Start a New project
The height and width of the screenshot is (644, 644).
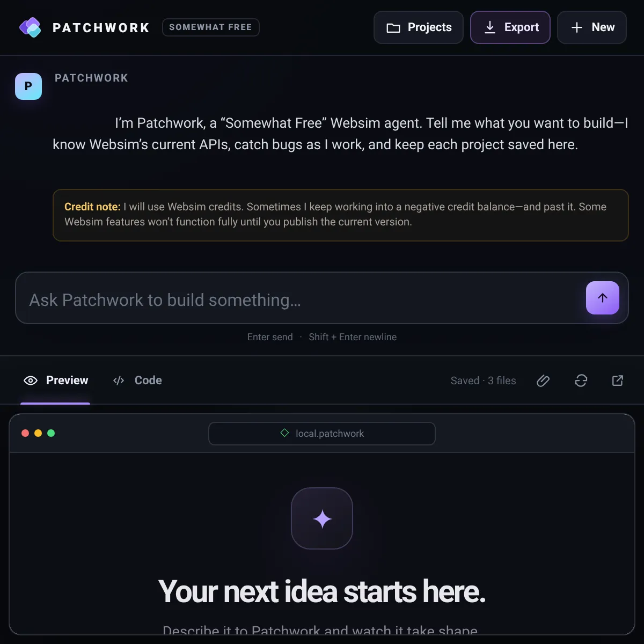(592, 27)
